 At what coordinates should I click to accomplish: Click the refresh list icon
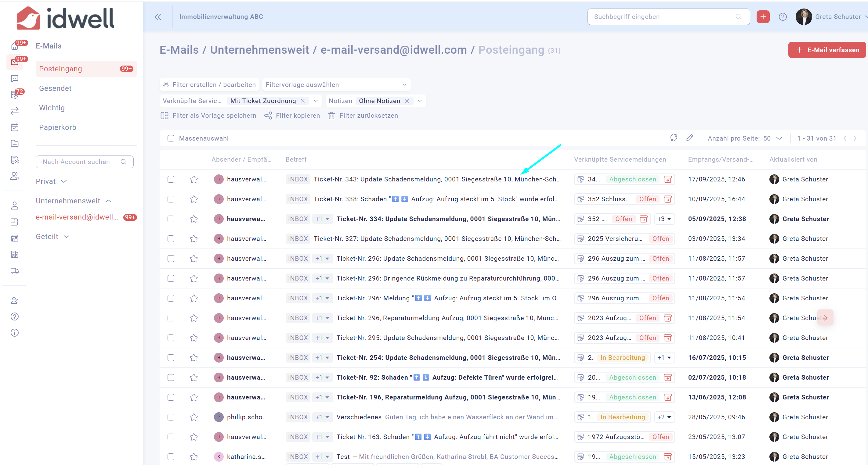pos(673,138)
